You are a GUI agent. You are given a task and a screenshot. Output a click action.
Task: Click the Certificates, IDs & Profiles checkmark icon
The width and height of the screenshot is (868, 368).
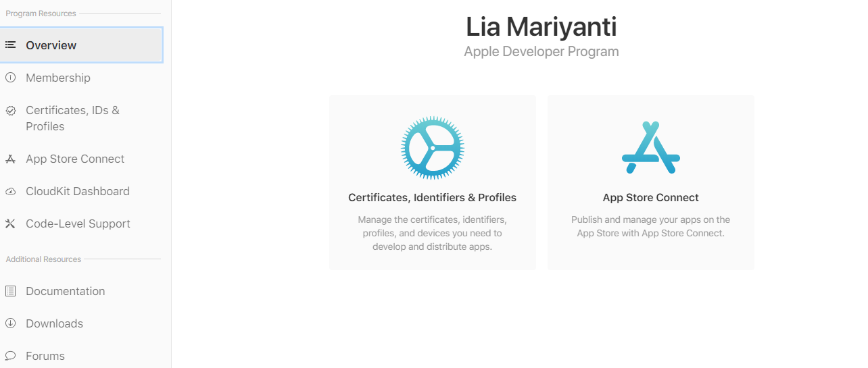pyautogui.click(x=10, y=110)
